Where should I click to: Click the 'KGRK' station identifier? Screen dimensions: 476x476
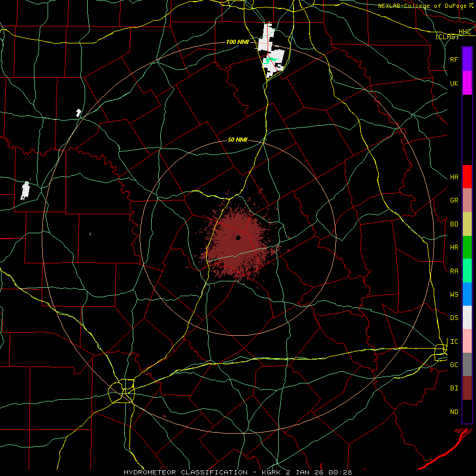[271, 472]
